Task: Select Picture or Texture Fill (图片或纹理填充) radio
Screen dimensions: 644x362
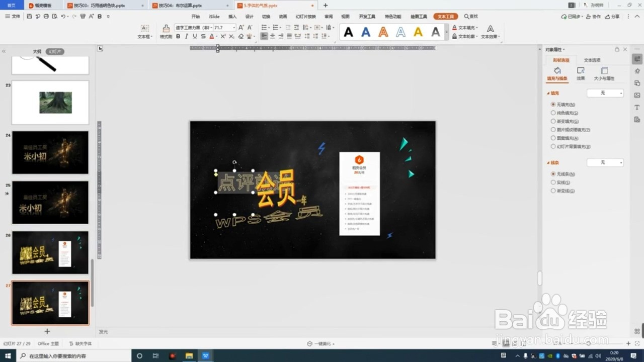Action: 553,130
